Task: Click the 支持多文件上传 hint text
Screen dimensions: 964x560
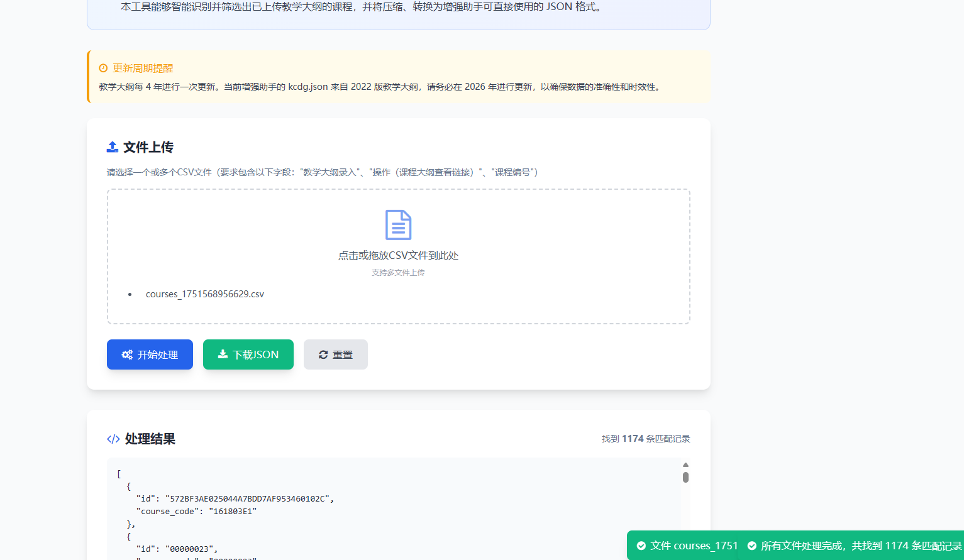Action: (x=398, y=273)
